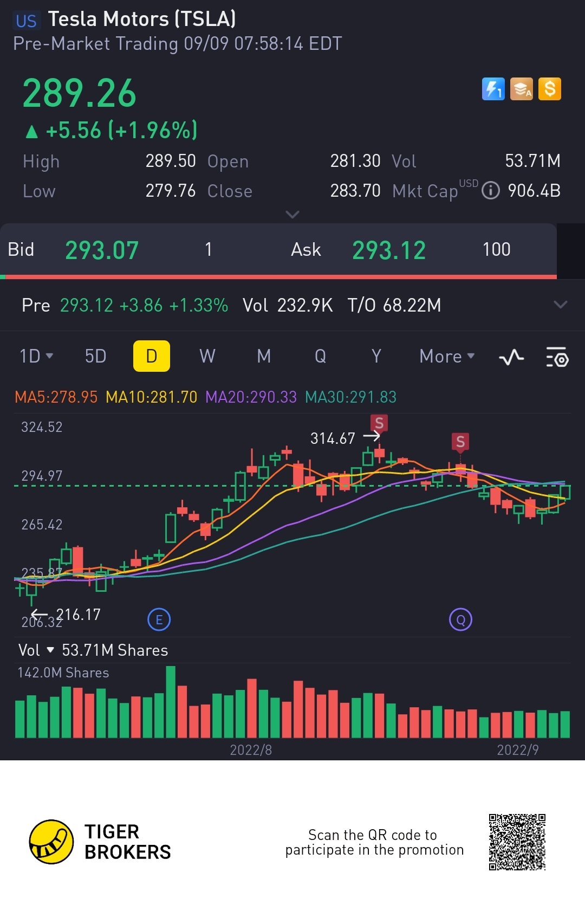Viewport: 585px width, 924px height.
Task: Switch to yearly Y chart tab
Action: (376, 356)
